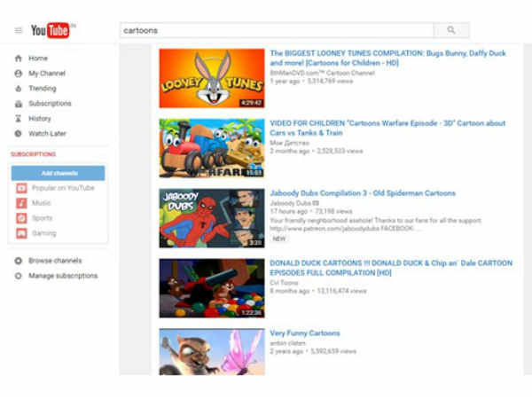Open Trending in the sidebar
The height and width of the screenshot is (399, 532).
pyautogui.click(x=43, y=89)
